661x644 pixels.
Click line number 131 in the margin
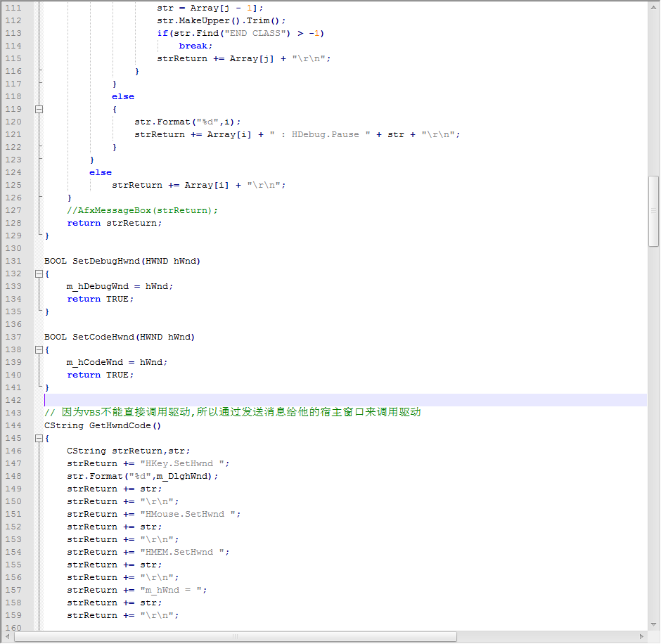coord(14,261)
